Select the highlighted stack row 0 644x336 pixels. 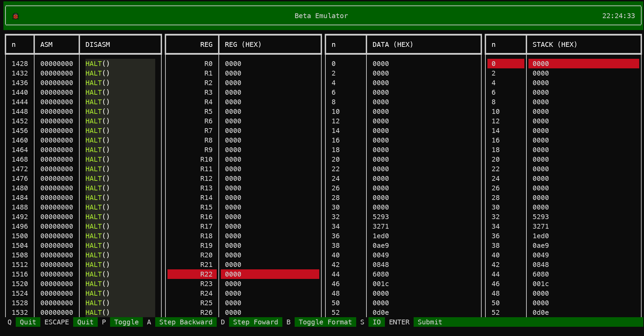pyautogui.click(x=563, y=64)
